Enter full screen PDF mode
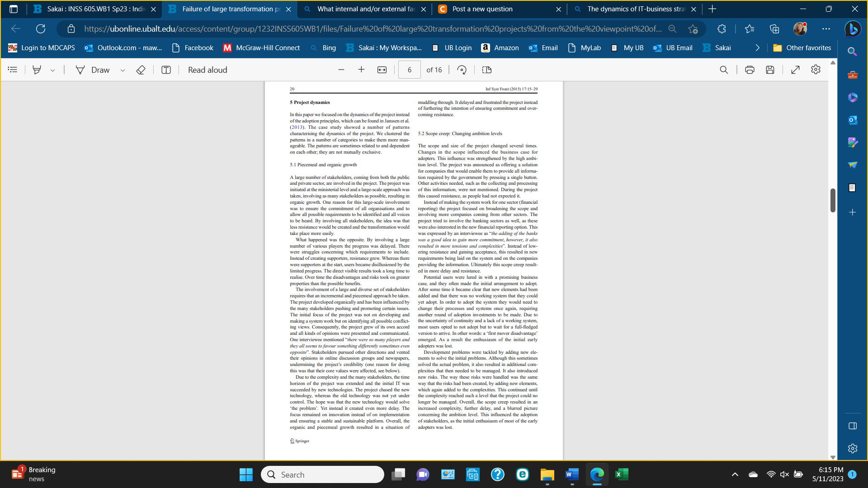Image resolution: width=868 pixels, height=488 pixels. point(795,70)
